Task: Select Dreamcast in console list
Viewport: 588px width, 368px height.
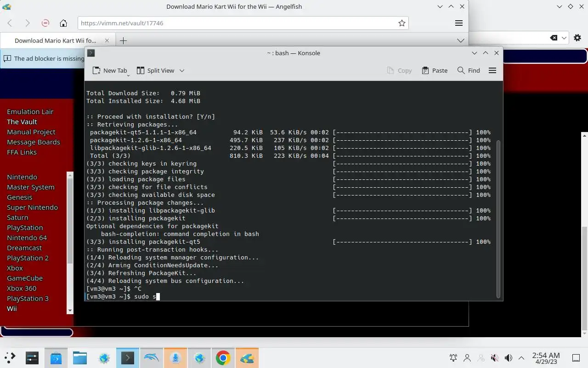Action: 24,248
